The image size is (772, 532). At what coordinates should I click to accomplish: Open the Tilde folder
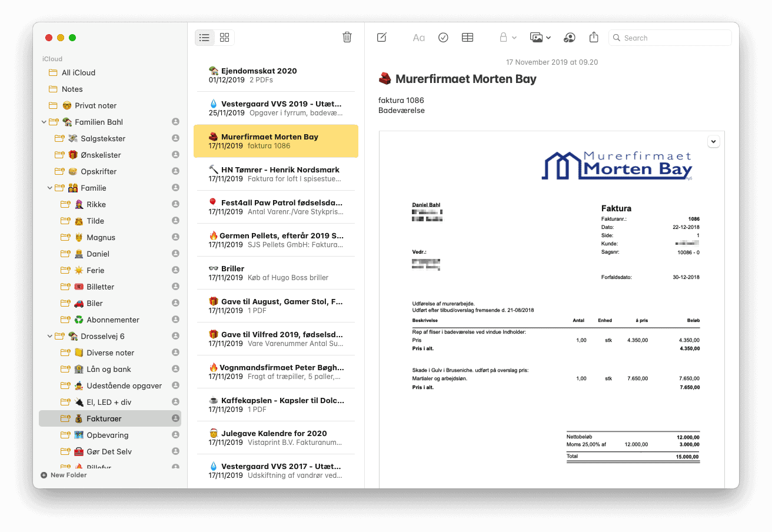point(110,221)
